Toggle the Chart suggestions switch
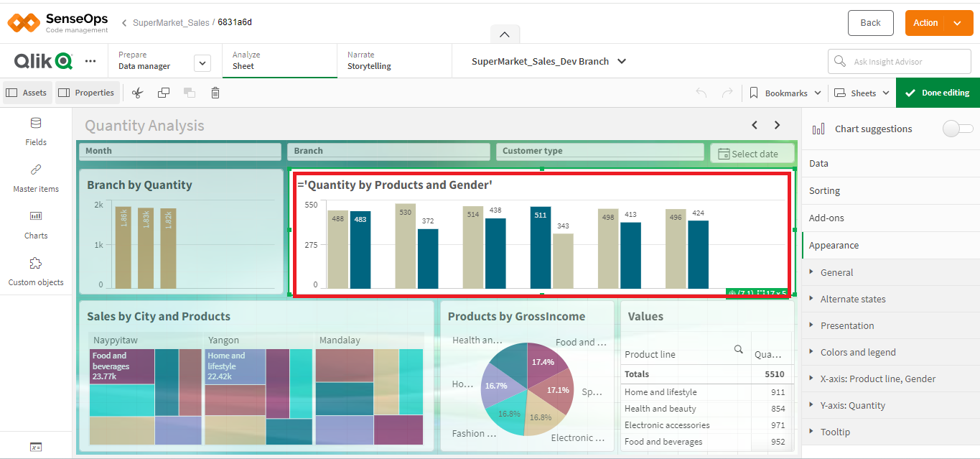This screenshot has width=980, height=459. [x=958, y=129]
